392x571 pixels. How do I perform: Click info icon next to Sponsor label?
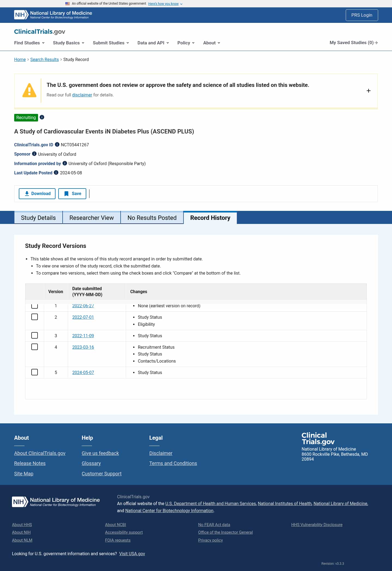(x=34, y=154)
